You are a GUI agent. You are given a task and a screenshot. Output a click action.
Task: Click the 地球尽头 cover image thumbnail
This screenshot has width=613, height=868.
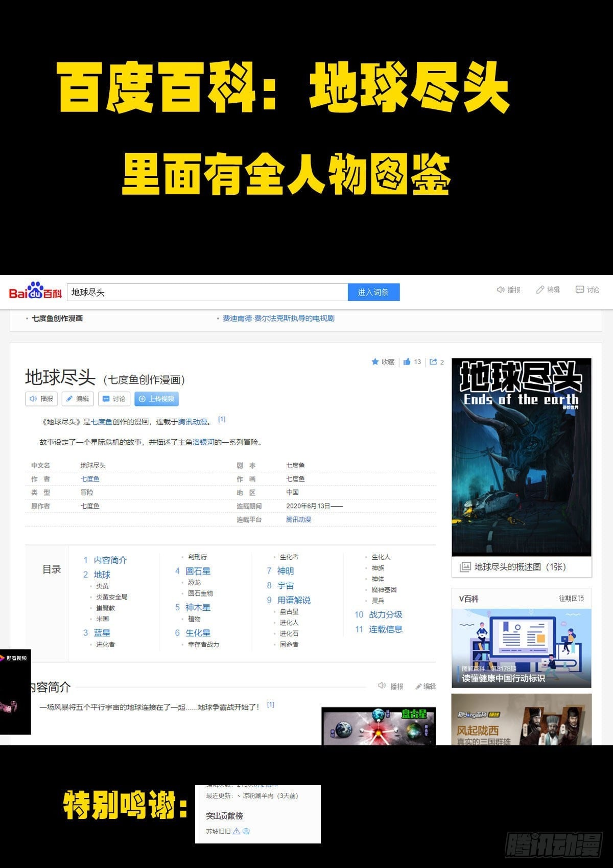(521, 457)
